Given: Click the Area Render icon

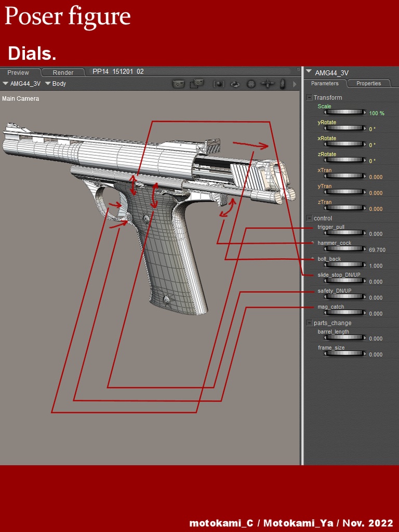Looking at the screenshot, I should tap(197, 84).
